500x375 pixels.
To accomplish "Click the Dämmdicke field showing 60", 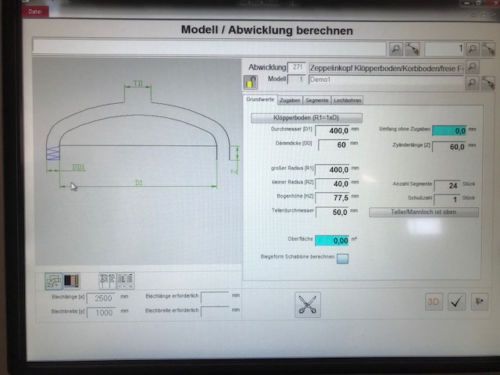I will (334, 145).
